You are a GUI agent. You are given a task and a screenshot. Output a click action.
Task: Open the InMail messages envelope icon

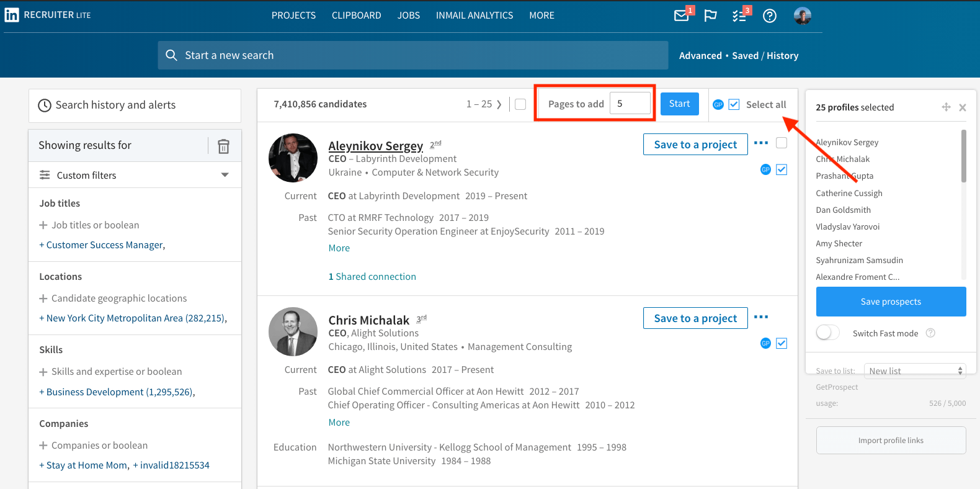coord(682,16)
